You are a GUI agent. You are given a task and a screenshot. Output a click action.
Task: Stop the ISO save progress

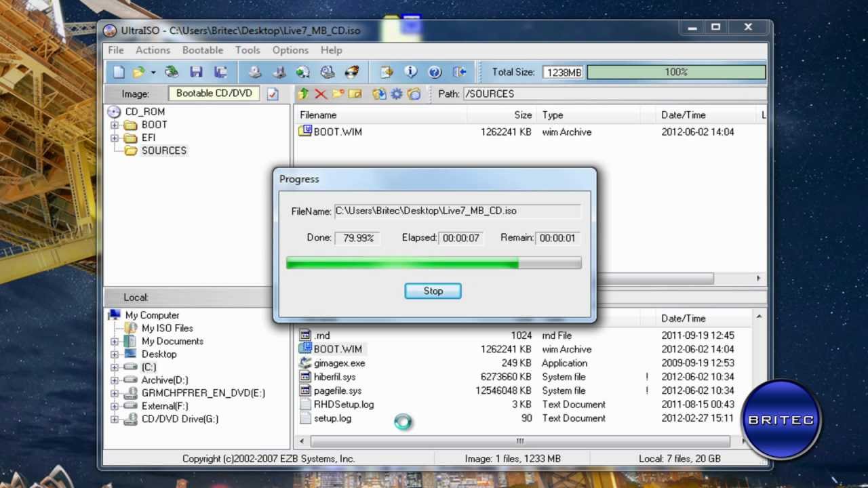(433, 291)
